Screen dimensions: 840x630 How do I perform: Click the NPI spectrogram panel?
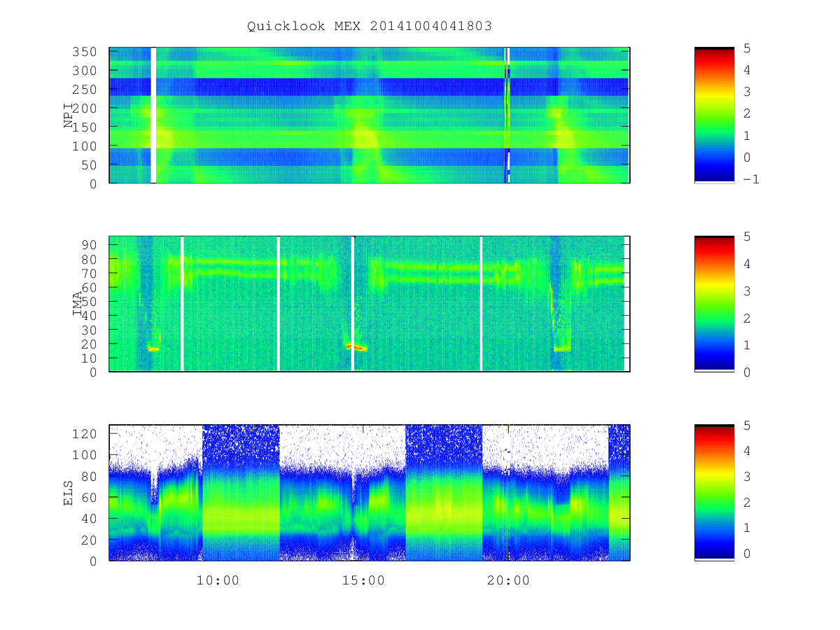[x=370, y=115]
